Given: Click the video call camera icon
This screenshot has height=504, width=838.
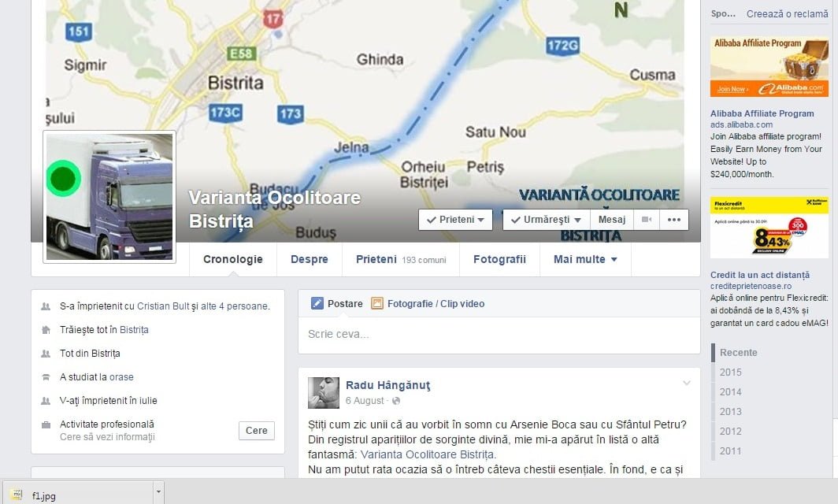Looking at the screenshot, I should pyautogui.click(x=646, y=220).
